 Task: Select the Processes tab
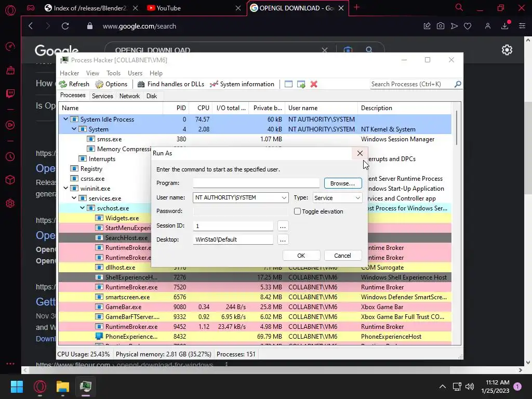[73, 96]
